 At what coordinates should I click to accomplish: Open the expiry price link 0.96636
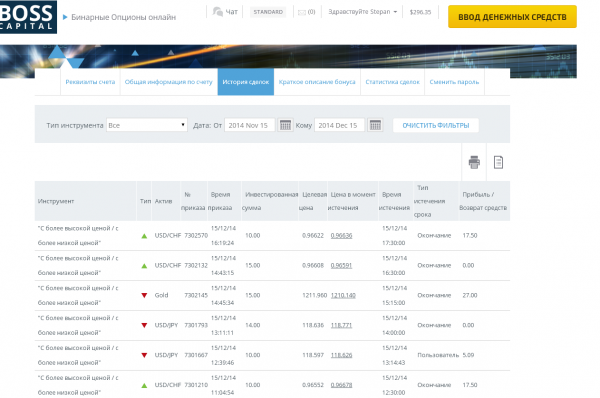(x=341, y=236)
